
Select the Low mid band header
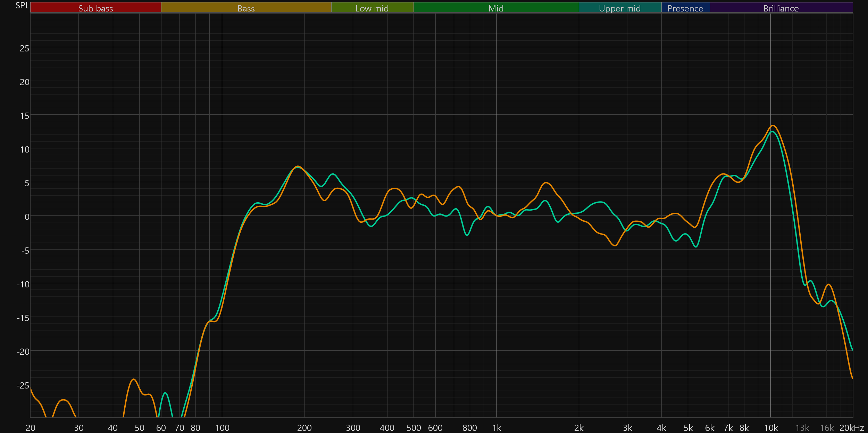pos(372,8)
